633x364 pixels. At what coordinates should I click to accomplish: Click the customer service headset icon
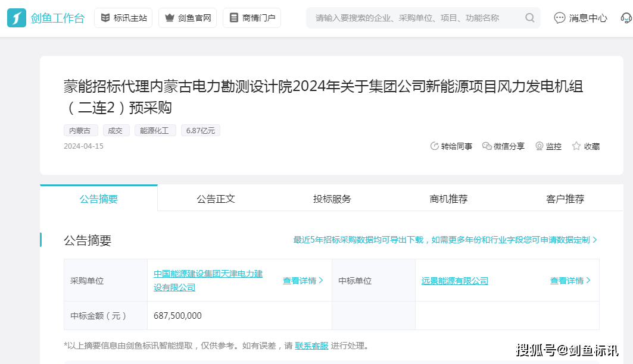(x=626, y=18)
